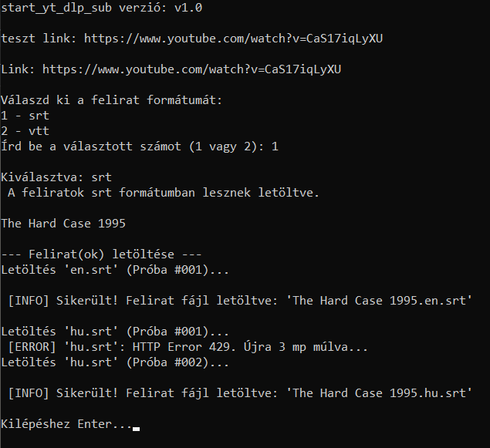Click the 'HTTP Error 429' text
The height and width of the screenshot is (448, 490).
pos(184,347)
